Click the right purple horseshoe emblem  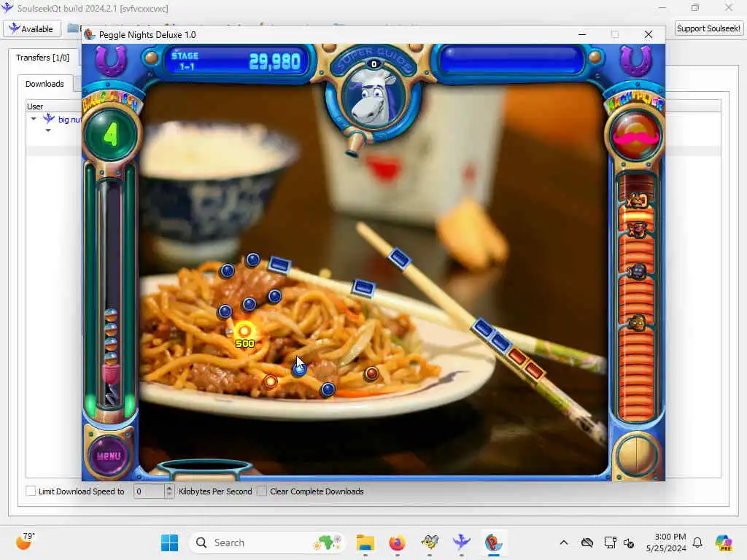[635, 61]
